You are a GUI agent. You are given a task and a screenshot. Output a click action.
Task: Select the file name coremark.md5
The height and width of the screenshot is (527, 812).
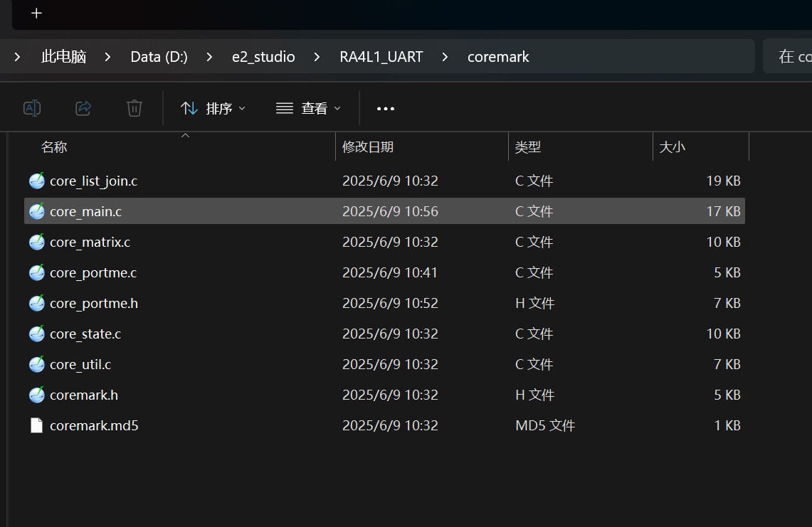coord(94,425)
